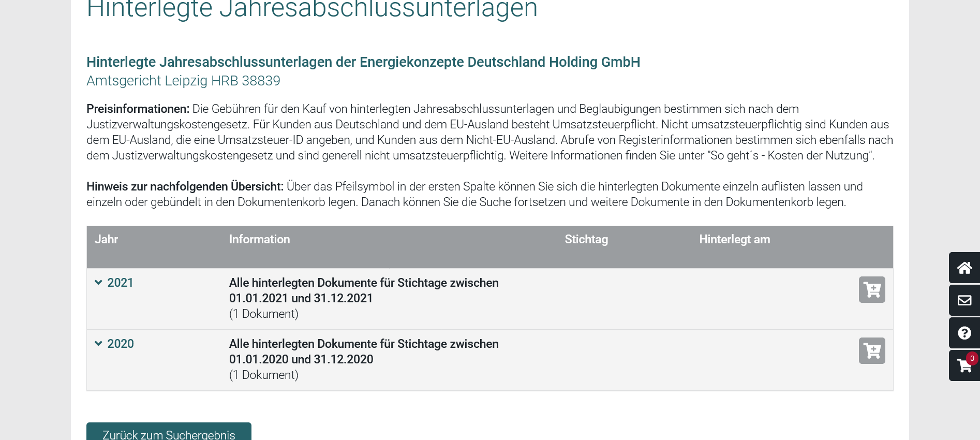The height and width of the screenshot is (440, 980).
Task: Click the 01.01.2021 und 31.12.2021 description
Action: (301, 298)
